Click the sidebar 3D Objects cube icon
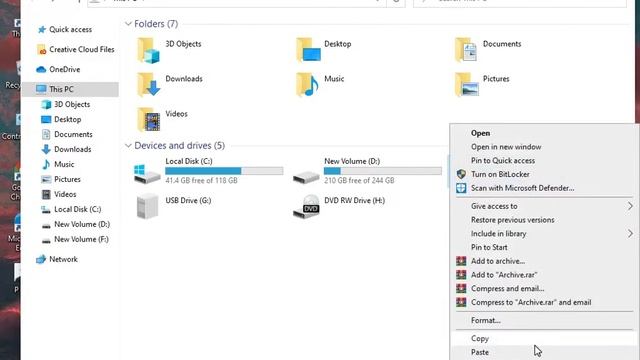 coord(46,104)
